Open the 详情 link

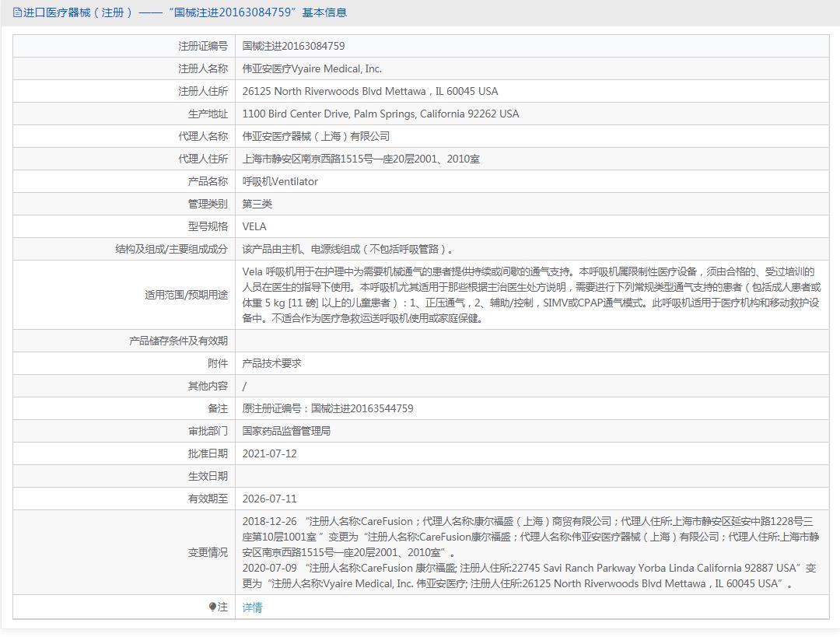click(x=252, y=607)
